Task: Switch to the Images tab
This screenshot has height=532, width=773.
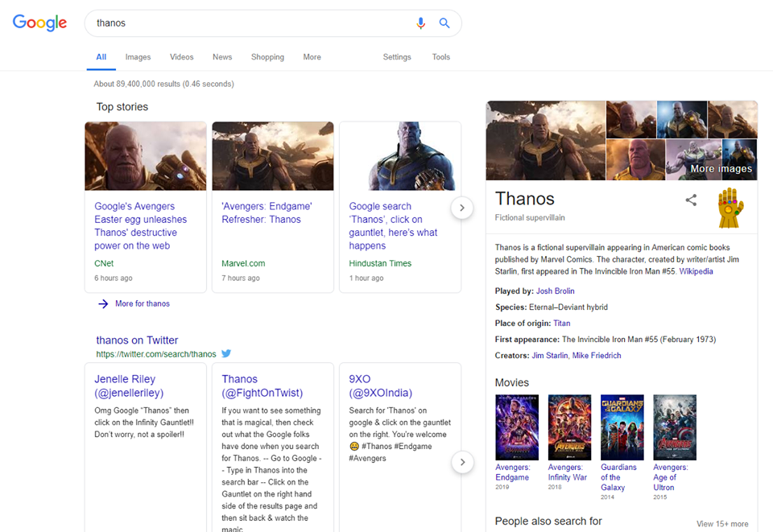Action: tap(138, 57)
